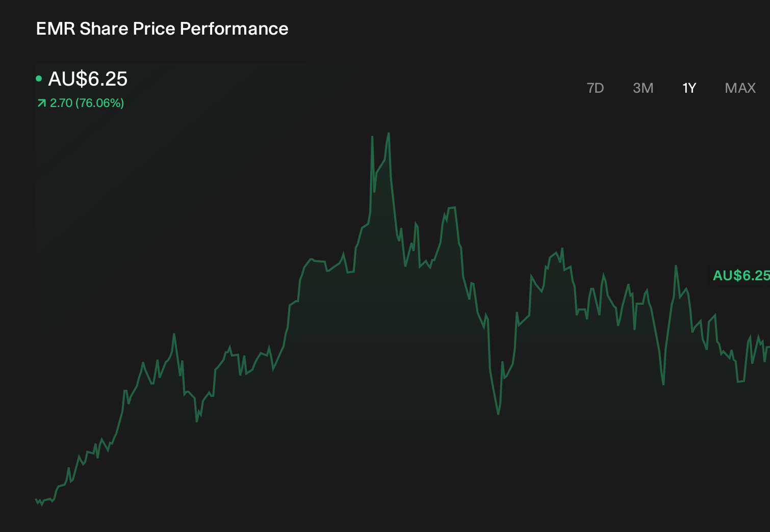Viewport: 770px width, 532px height.
Task: Click the EMR Share Price Performance title
Action: pos(162,29)
